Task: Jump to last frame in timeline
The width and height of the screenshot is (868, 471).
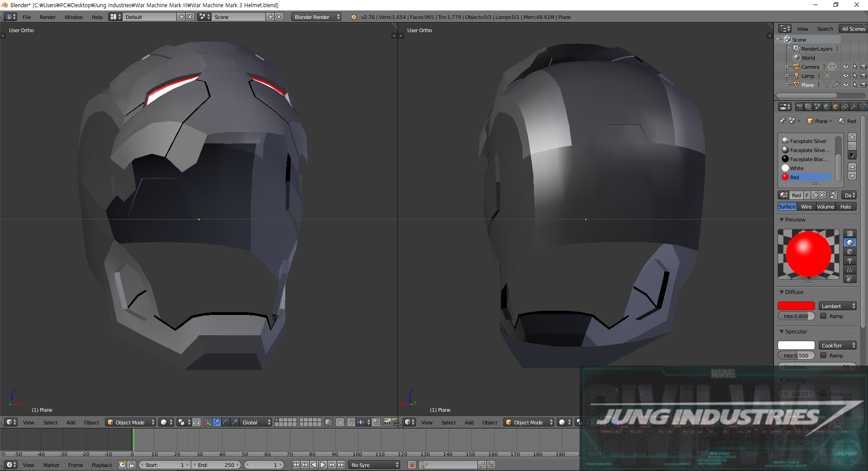Action: 341,465
